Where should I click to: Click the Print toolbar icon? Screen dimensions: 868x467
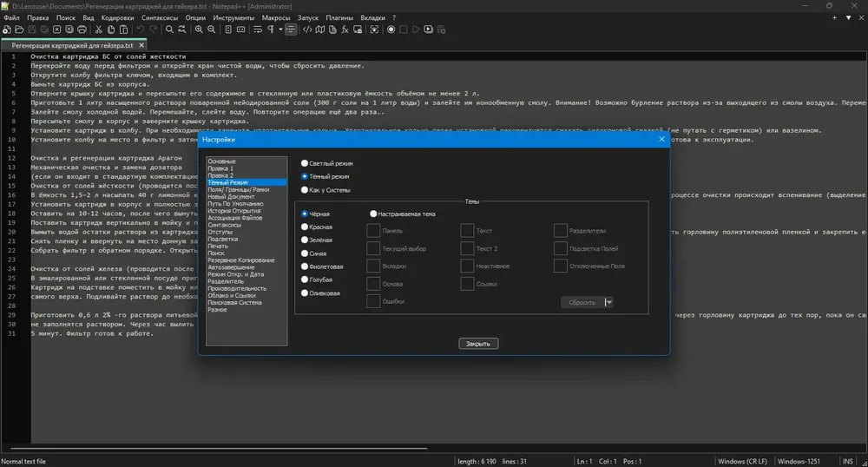point(82,30)
